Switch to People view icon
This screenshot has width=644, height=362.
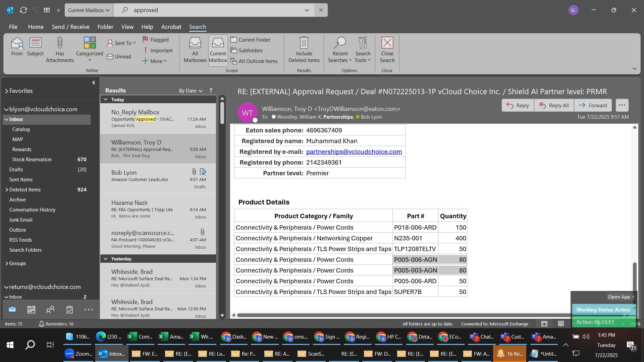point(50,309)
